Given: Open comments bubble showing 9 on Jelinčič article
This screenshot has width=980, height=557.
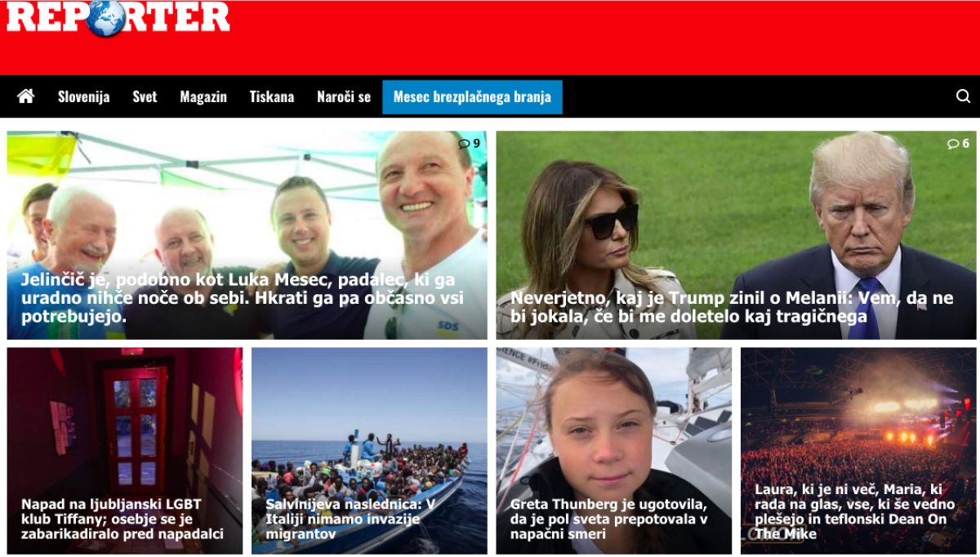Looking at the screenshot, I should click(470, 144).
